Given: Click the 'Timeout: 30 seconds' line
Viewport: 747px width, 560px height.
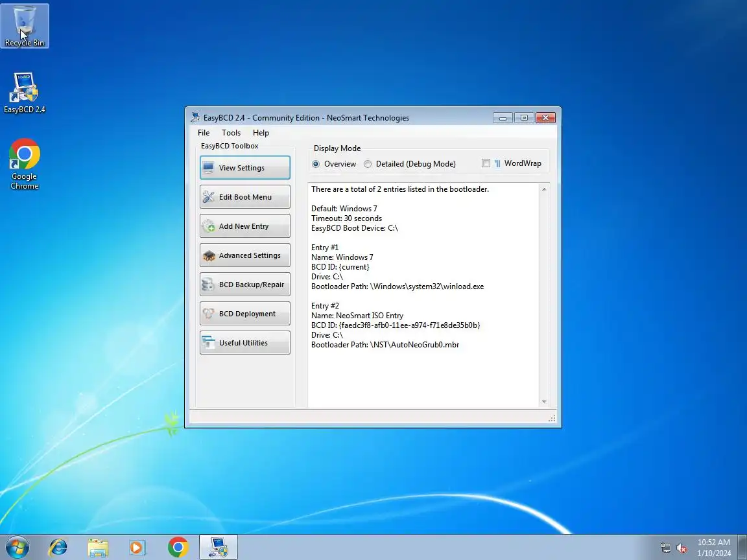Looking at the screenshot, I should 347,218.
